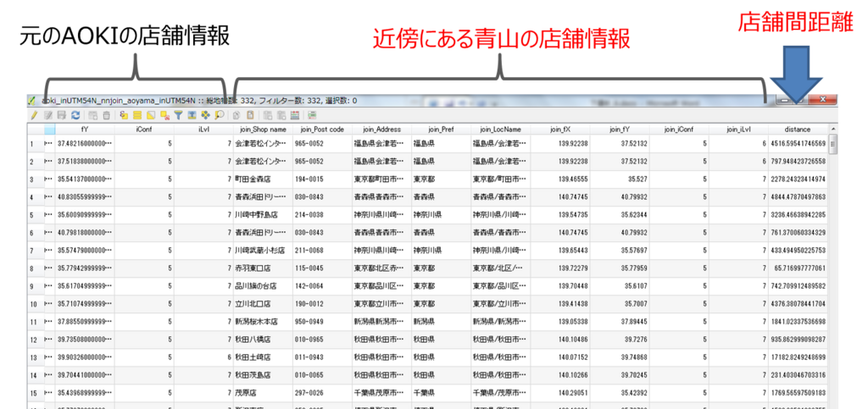Viewport: 868px width, 409px height.
Task: Toggle multi edit mode icon
Action: 47,115
